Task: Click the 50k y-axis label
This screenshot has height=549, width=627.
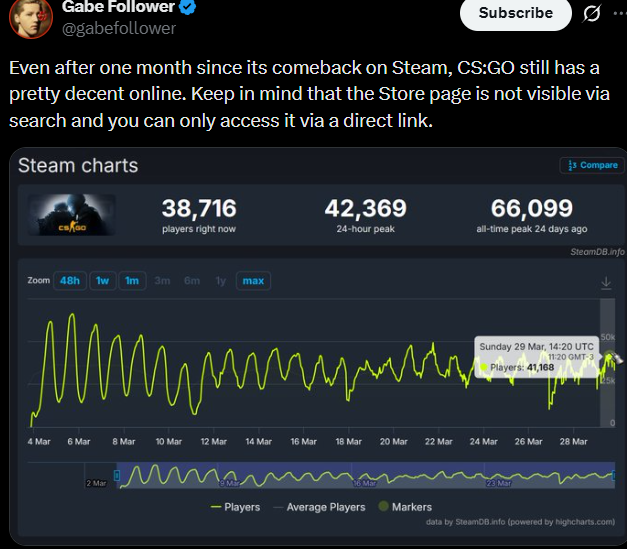Action: (608, 337)
